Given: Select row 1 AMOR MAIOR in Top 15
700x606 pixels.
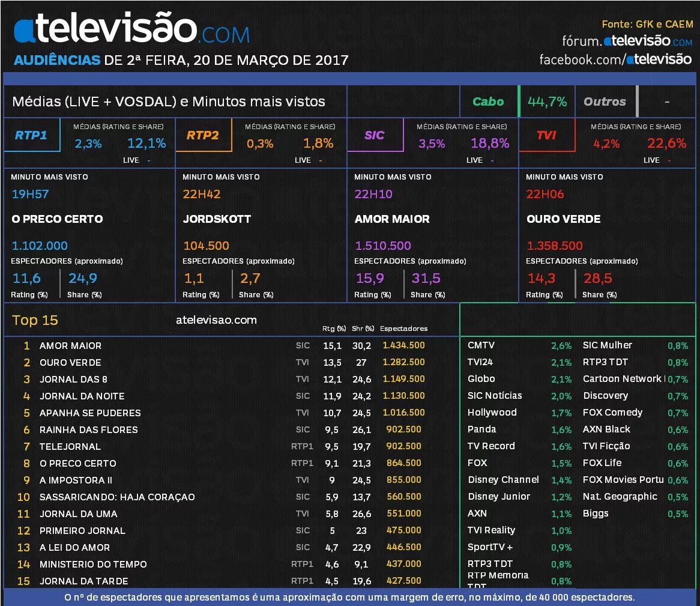Looking at the screenshot, I should (232, 346).
